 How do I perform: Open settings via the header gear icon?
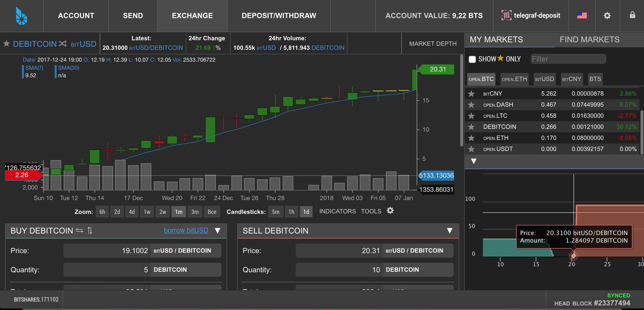[607, 15]
